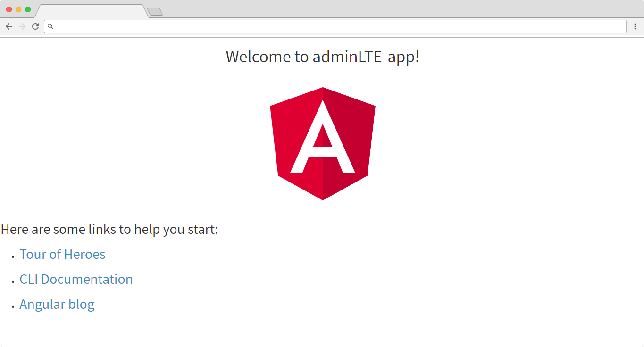Screen dimensions: 644x347
Task: Open the CLI Documentation link
Action: click(76, 280)
